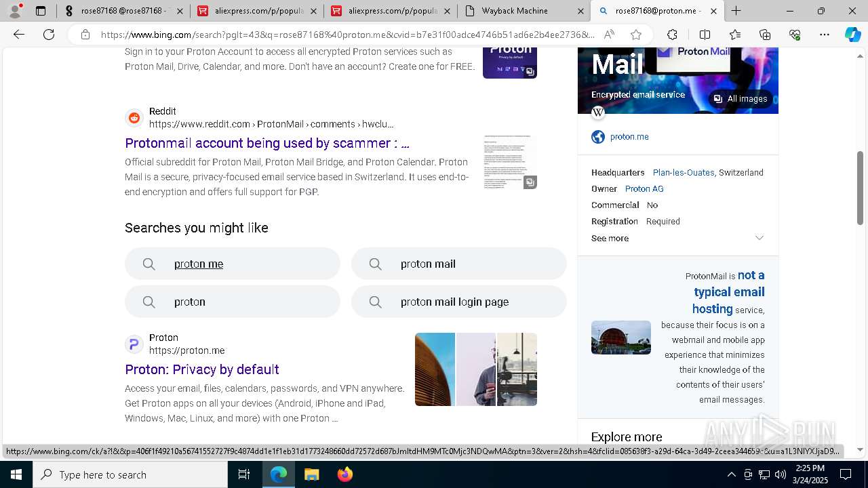Viewport: 868px width, 488px height.
Task: Switch to the rose87168 first tab
Action: (122, 11)
